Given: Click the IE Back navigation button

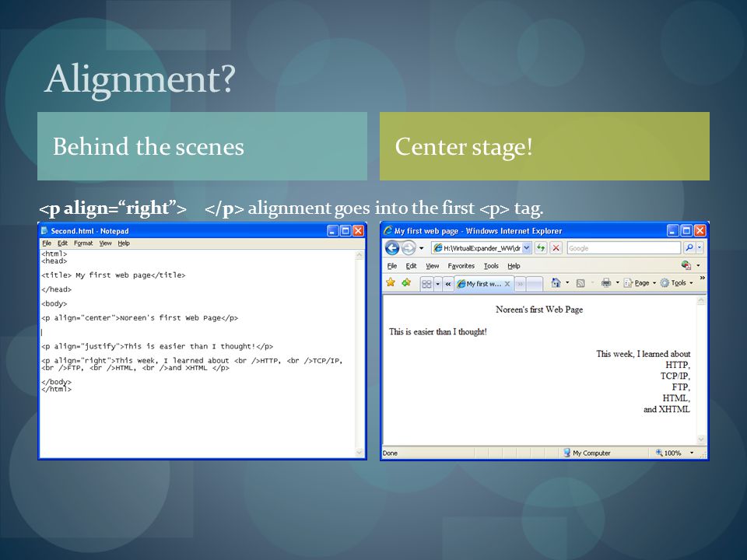Looking at the screenshot, I should click(392, 248).
